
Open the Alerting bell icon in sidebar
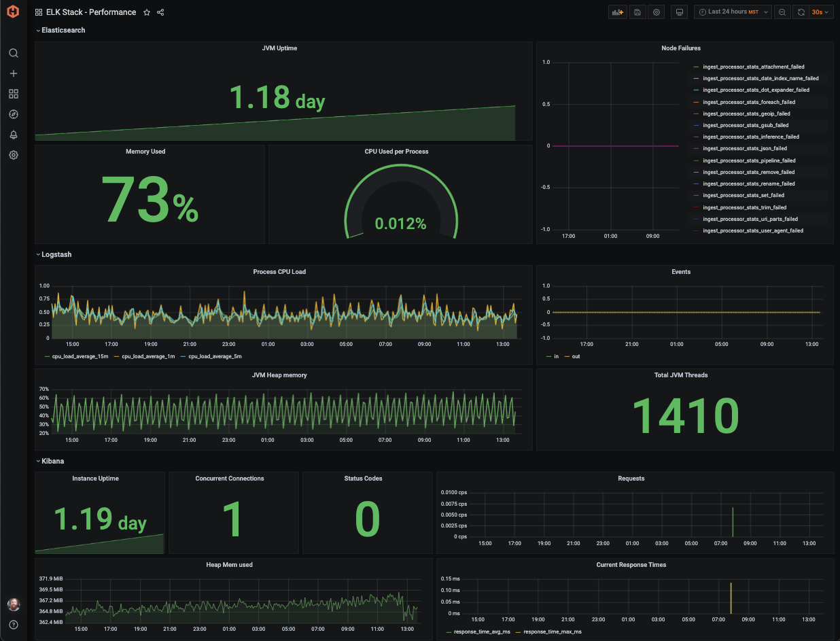tap(13, 135)
